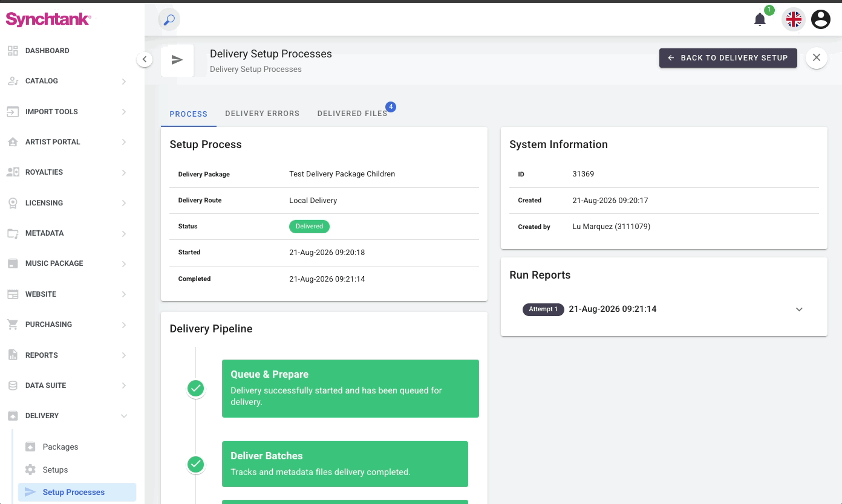Expand the Import Tools chevron
This screenshot has height=504, width=842.
pos(124,112)
